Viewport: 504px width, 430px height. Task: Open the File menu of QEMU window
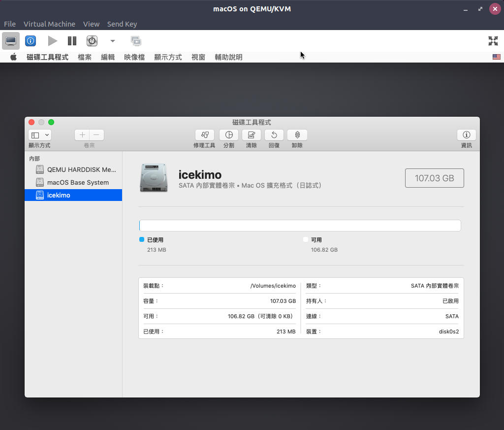(10, 24)
